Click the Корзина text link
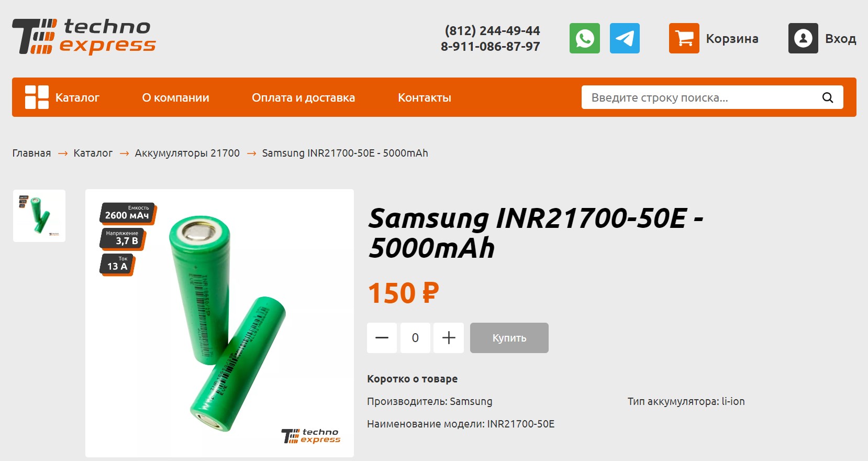 732,39
